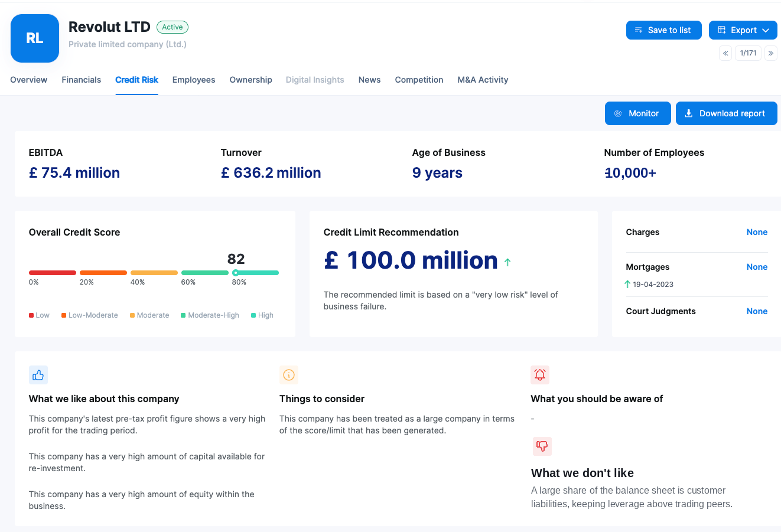Click the Turnover value £ 636.2 million
781x532 pixels.
[271, 173]
